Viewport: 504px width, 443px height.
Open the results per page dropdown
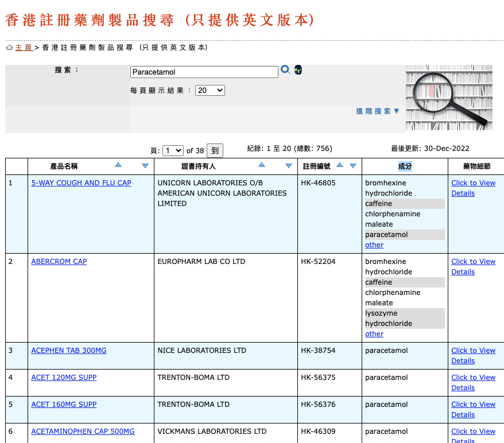click(x=210, y=91)
